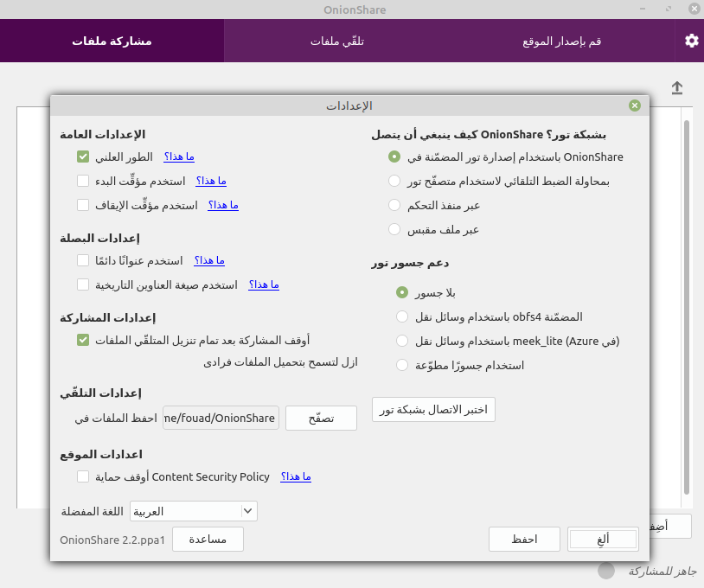704x588 pixels.
Task: Choose the meek_lite (Azure) radio option
Action: 402,342
